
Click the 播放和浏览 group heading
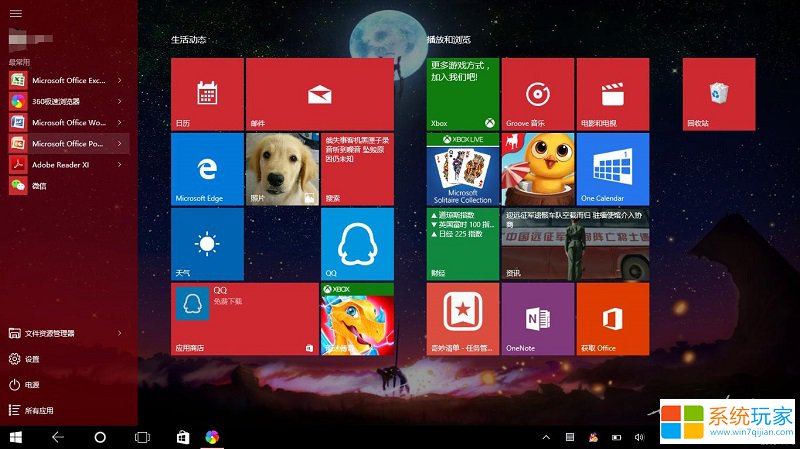click(x=448, y=39)
